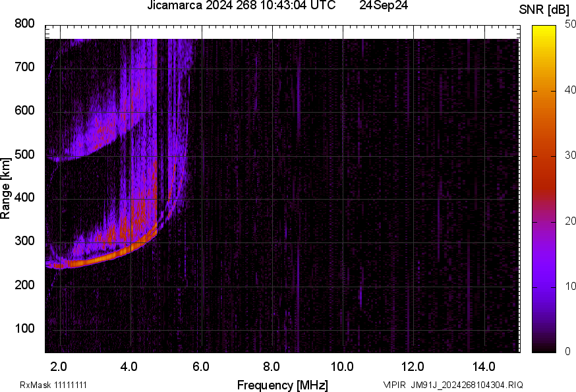Click the colorbar tick label '40'
The height and width of the screenshot is (392, 576).
point(570,90)
